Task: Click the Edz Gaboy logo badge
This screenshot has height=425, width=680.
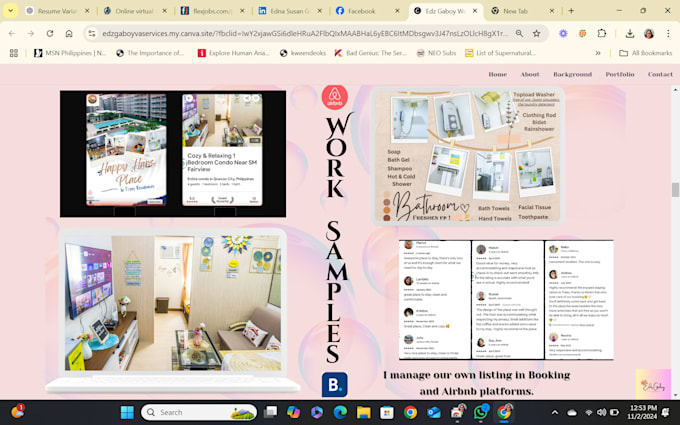Action: (653, 384)
